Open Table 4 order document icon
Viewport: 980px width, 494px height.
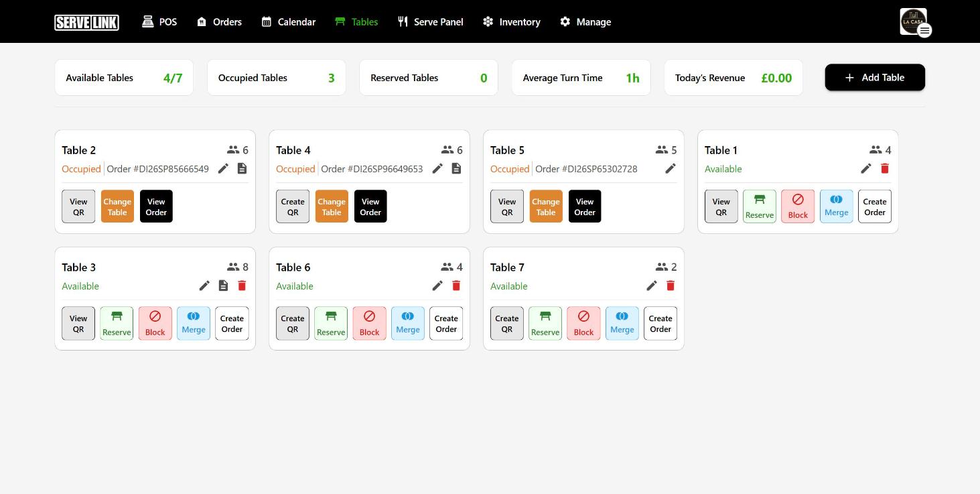pyautogui.click(x=456, y=168)
